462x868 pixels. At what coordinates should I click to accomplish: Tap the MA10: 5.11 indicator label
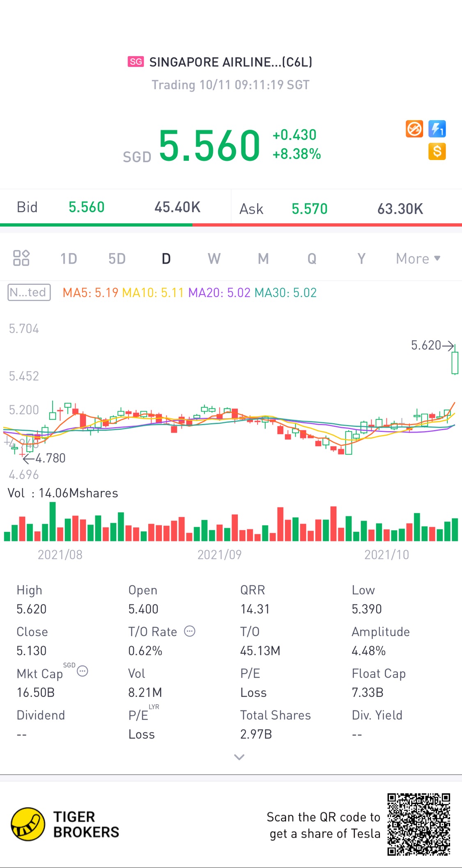[x=153, y=293]
